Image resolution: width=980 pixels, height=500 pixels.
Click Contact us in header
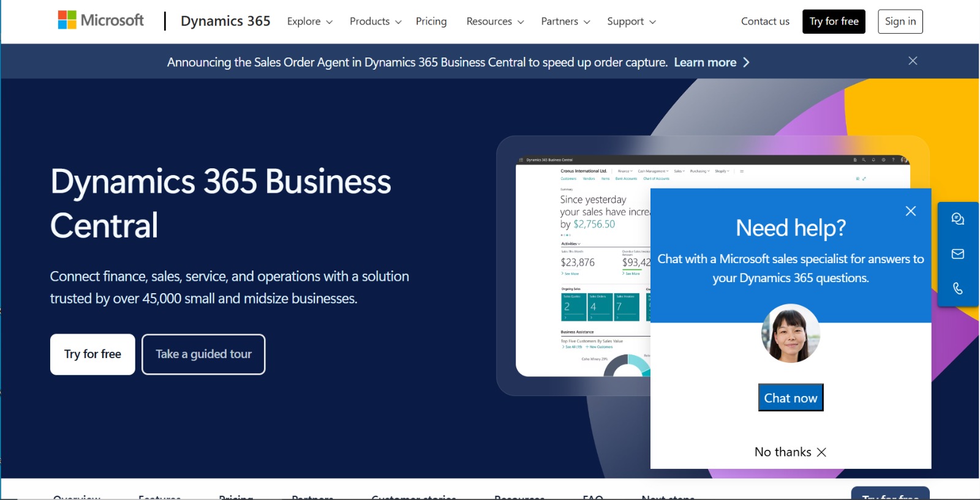tap(765, 21)
